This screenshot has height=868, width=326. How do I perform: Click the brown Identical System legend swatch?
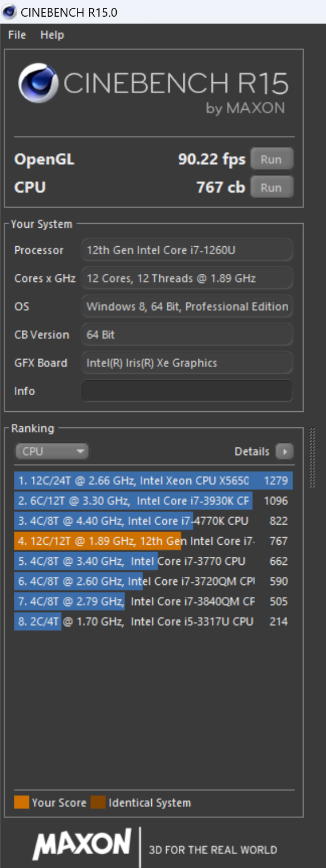pos(98,802)
